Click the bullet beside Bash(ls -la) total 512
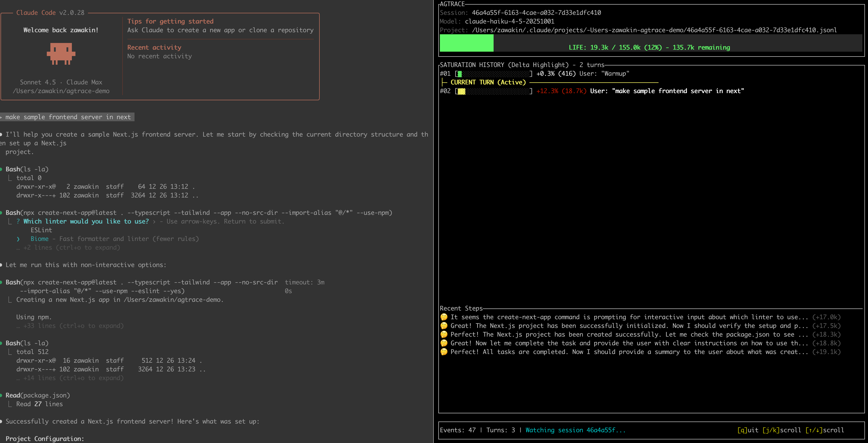 tap(1, 343)
